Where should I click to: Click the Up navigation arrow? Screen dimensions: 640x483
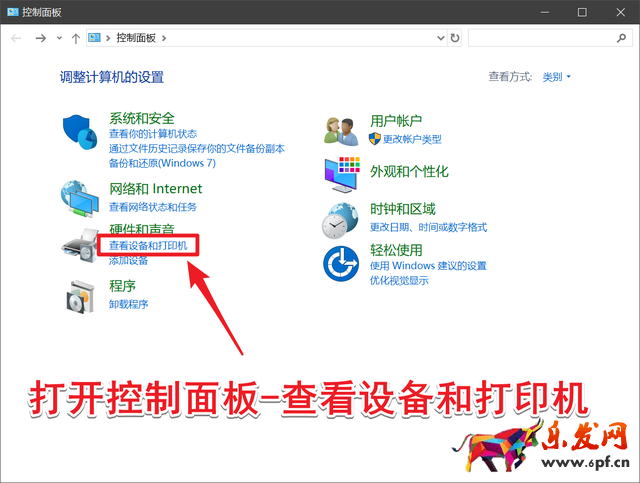76,38
